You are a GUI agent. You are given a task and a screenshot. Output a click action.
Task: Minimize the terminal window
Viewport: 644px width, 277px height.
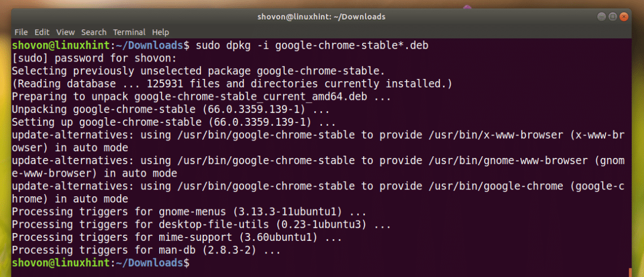coord(602,16)
